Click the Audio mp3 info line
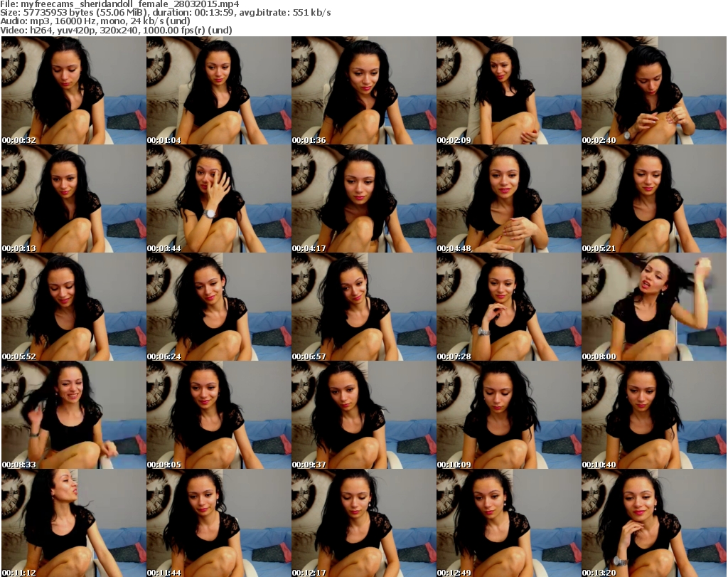This screenshot has width=728, height=577. click(95, 21)
